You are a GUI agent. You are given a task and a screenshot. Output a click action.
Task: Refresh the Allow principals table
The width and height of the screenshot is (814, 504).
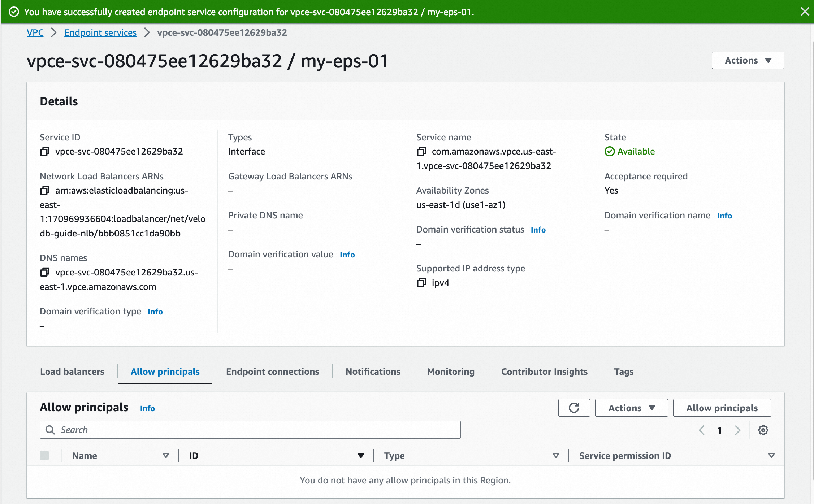coord(574,408)
